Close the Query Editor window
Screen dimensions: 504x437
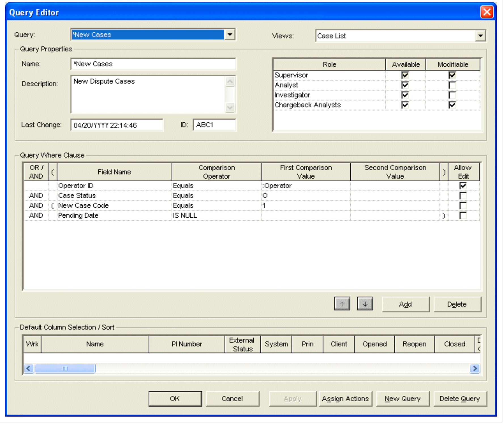coord(487,12)
